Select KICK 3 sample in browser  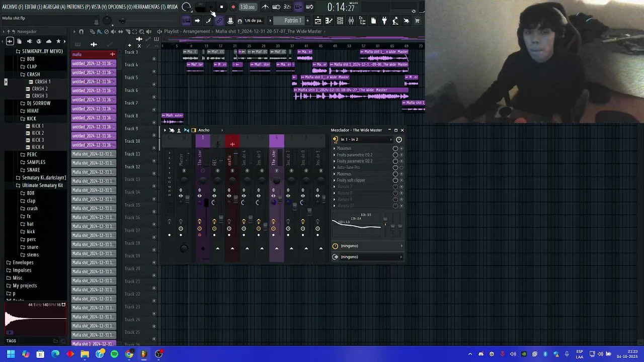point(38,140)
